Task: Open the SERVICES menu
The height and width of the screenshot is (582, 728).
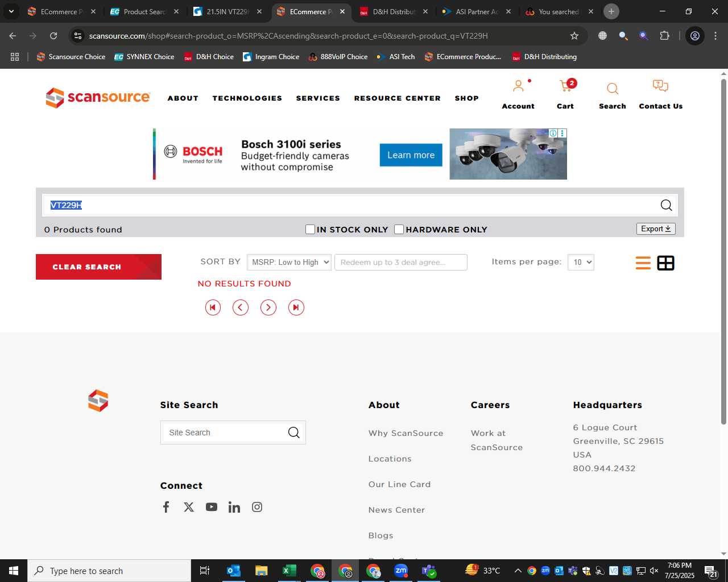Action: coord(318,98)
